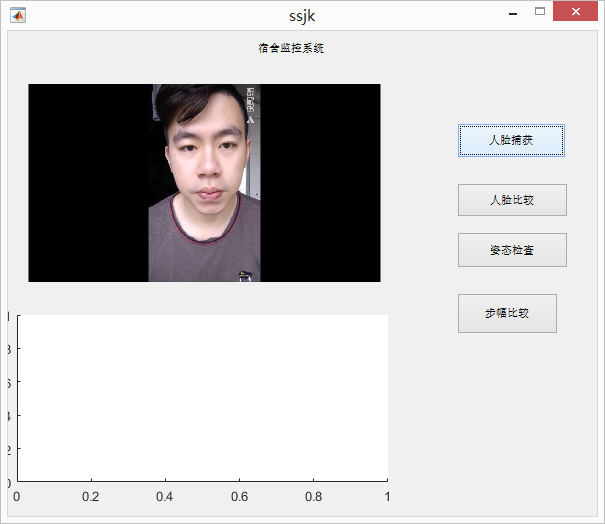The width and height of the screenshot is (605, 524).
Task: Click the 1 x-axis tick label
Action: [x=387, y=496]
